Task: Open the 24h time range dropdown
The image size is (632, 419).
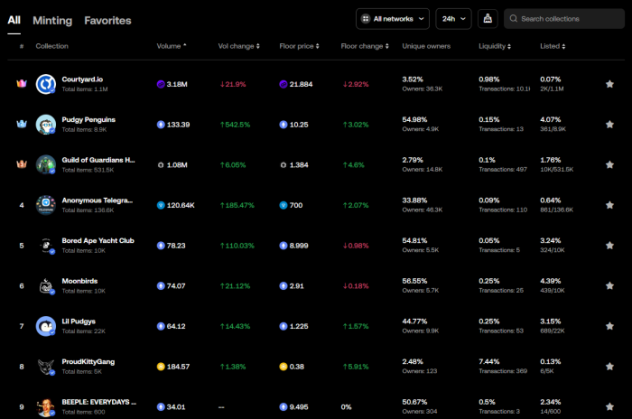Action: 453,19
